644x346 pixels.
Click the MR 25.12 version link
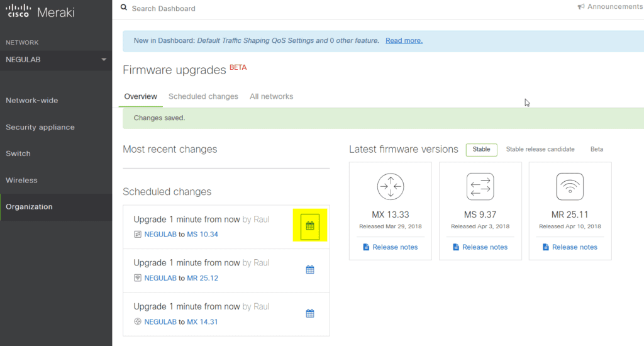[x=203, y=278]
